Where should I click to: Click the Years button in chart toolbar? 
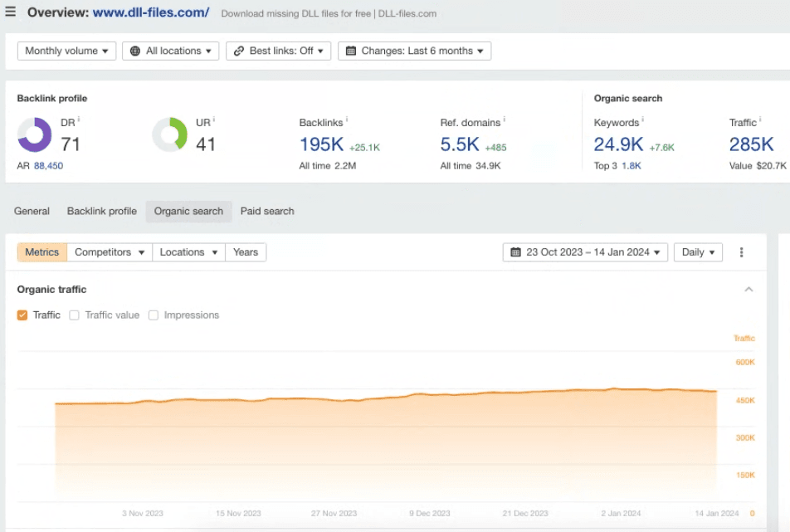click(x=246, y=252)
